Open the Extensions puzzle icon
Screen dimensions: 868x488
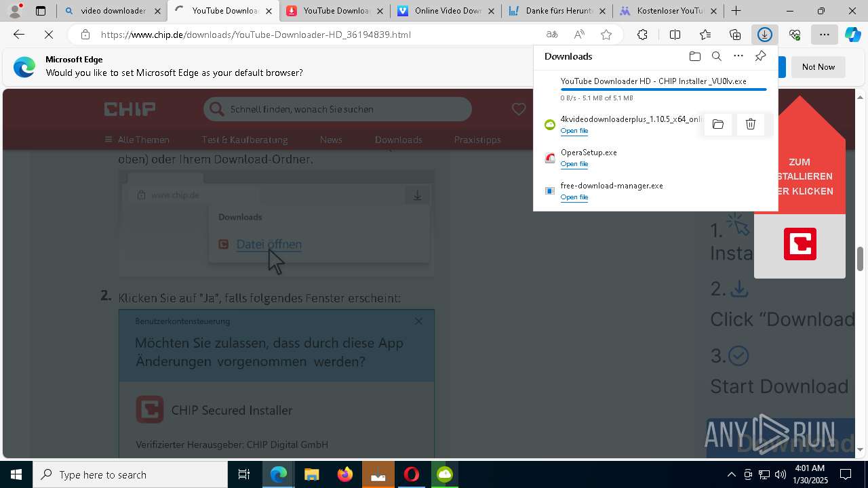[x=642, y=35]
